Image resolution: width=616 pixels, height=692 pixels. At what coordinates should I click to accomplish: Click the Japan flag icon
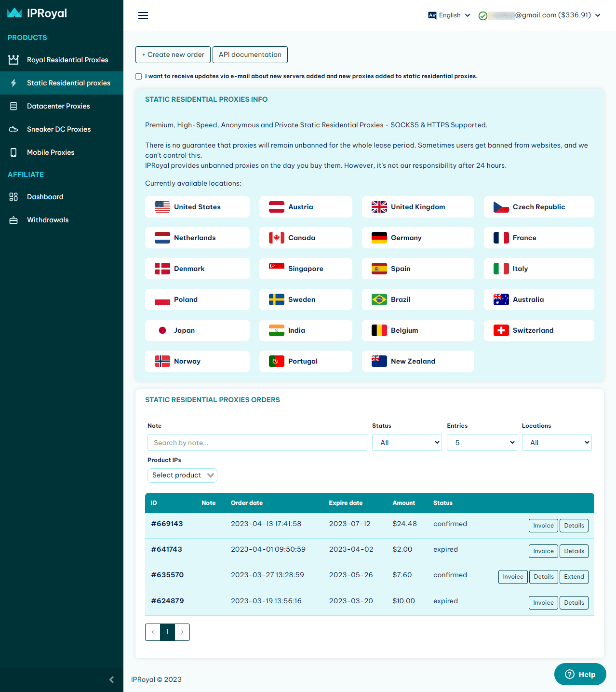pyautogui.click(x=162, y=330)
